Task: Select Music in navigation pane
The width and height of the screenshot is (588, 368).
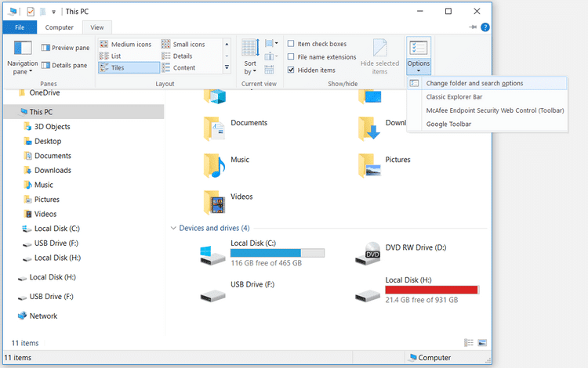Action: 43,185
